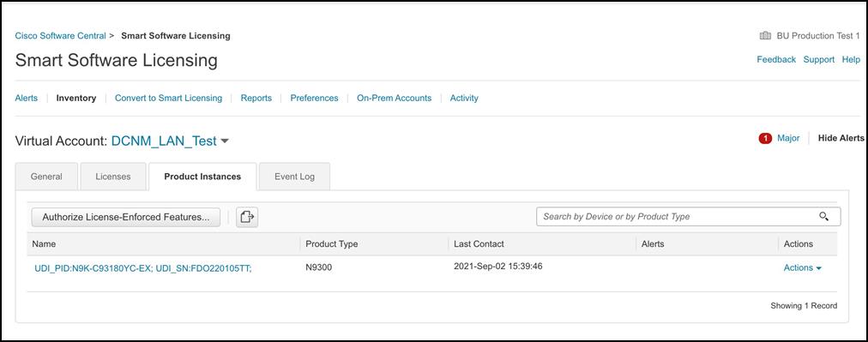Viewport: 868px width, 342px height.
Task: Click the Major alerts link
Action: tap(788, 138)
